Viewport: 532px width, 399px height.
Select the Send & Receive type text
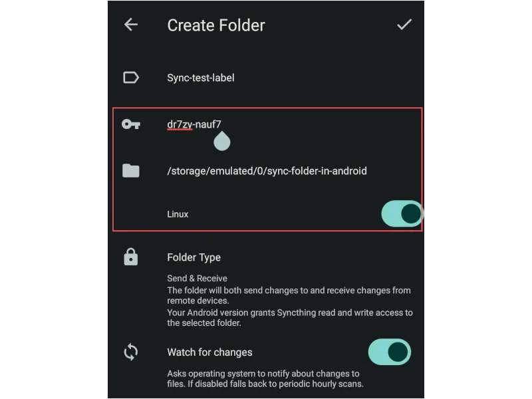pyautogui.click(x=197, y=278)
